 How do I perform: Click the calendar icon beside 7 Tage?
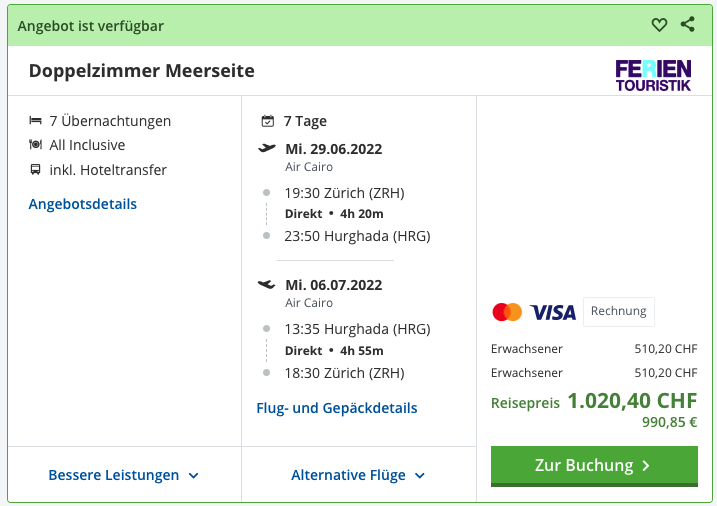267,121
